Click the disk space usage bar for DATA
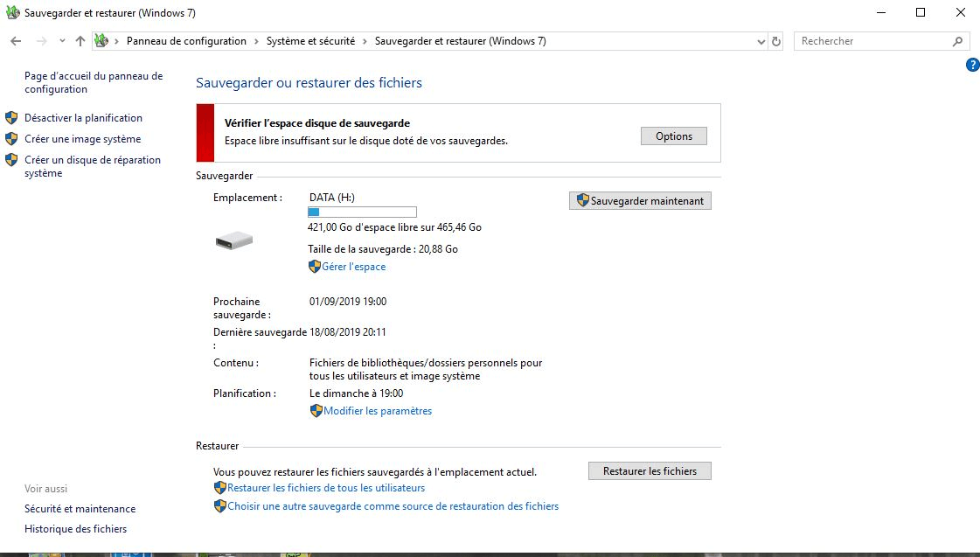Viewport: 980px width, 557px height. point(362,212)
